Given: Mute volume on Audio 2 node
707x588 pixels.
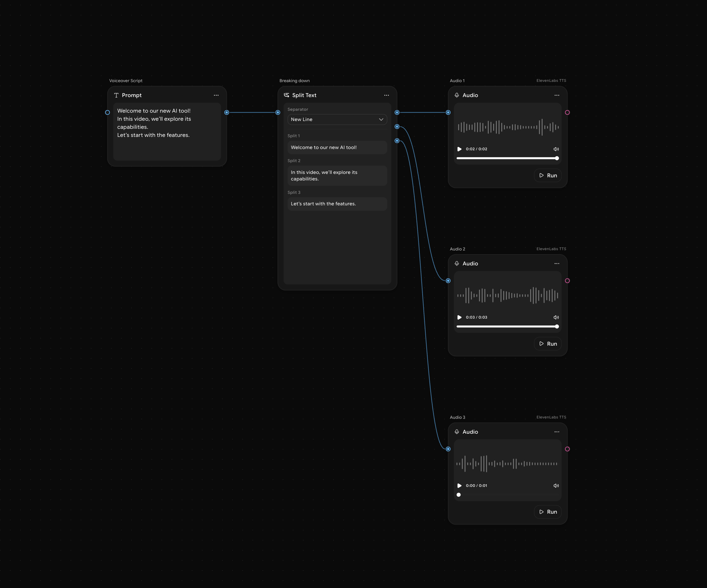Looking at the screenshot, I should pyautogui.click(x=556, y=317).
